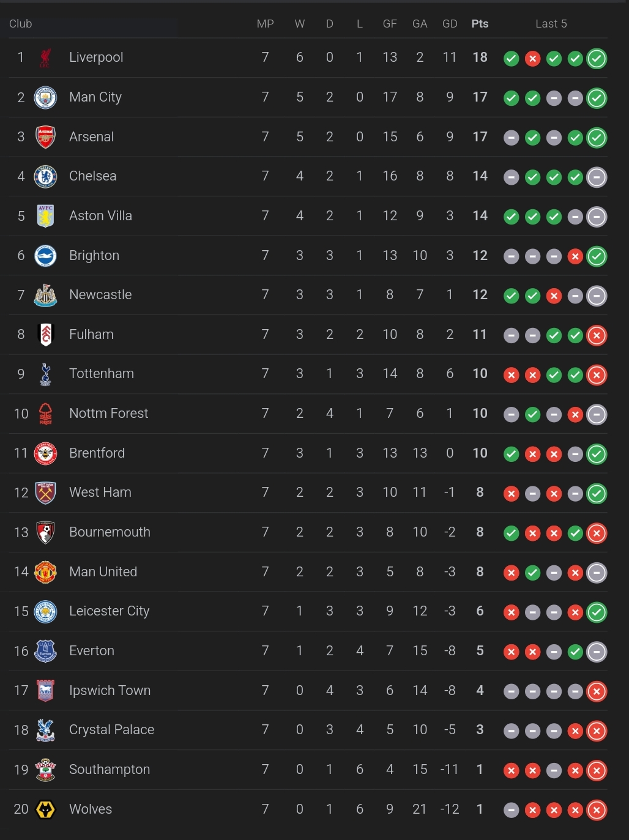The height and width of the screenshot is (840, 629).
Task: Click the Arsenal club badge
Action: pos(45,137)
